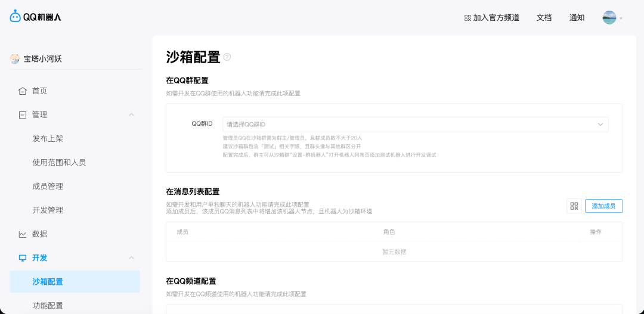Click the 宝塔小河妖 bot name
Screen dimensions: 644x314
[x=43, y=59]
